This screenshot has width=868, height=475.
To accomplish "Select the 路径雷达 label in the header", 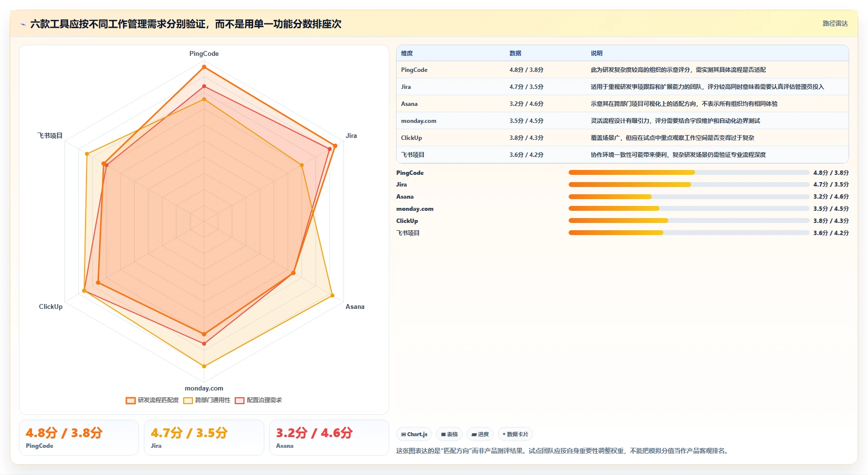I will [835, 23].
